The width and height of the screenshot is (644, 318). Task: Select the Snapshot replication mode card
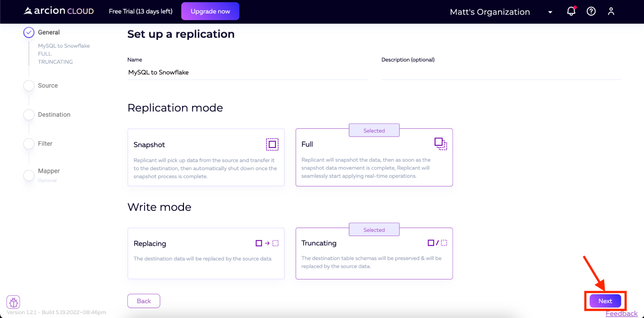(206, 157)
